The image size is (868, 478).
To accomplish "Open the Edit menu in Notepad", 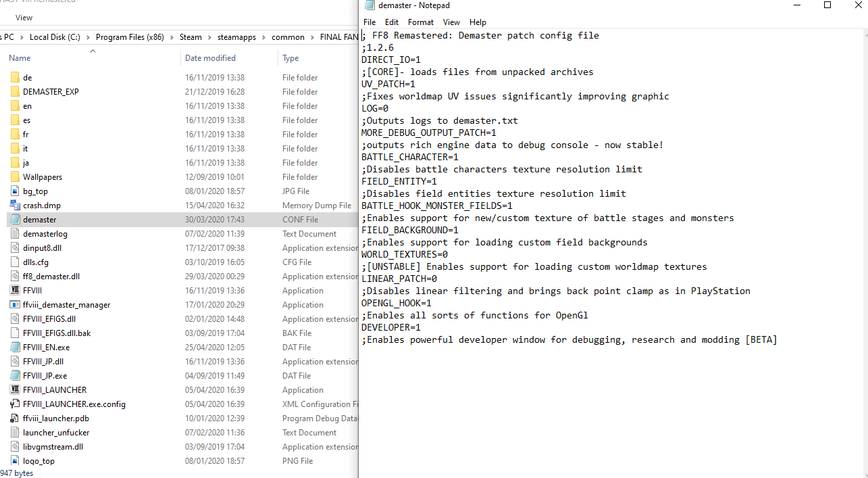I will [x=392, y=22].
